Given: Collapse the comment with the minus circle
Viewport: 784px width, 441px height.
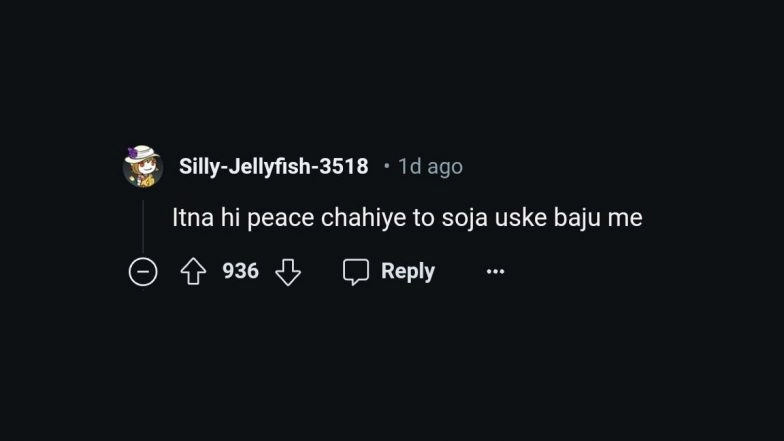Looking at the screenshot, I should point(143,271).
